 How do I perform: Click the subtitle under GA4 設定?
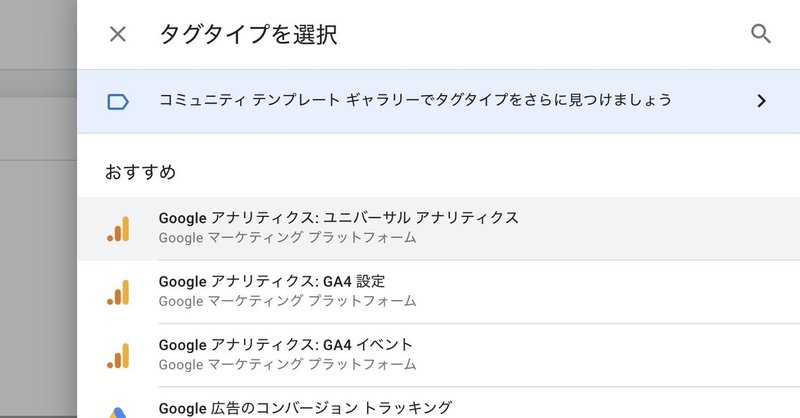coord(287,301)
